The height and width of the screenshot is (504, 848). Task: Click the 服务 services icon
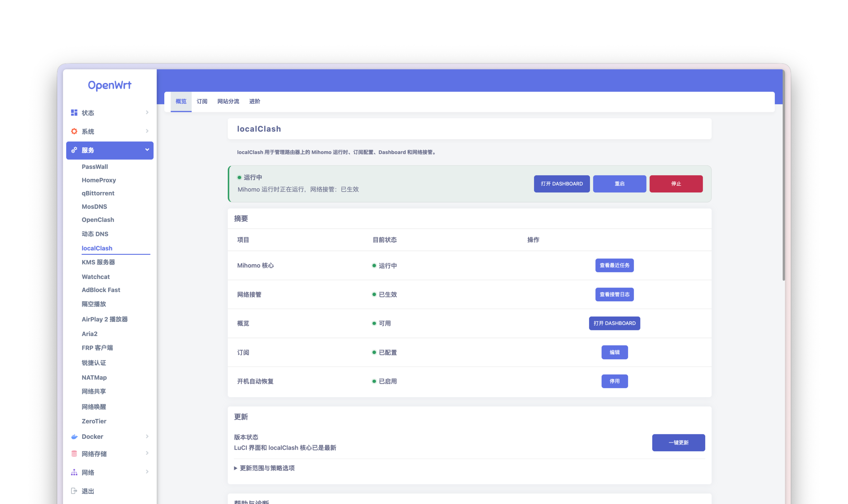tap(74, 150)
